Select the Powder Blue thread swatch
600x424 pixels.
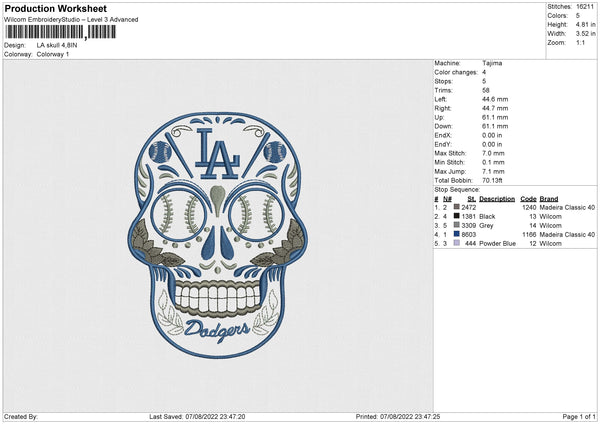(x=456, y=244)
